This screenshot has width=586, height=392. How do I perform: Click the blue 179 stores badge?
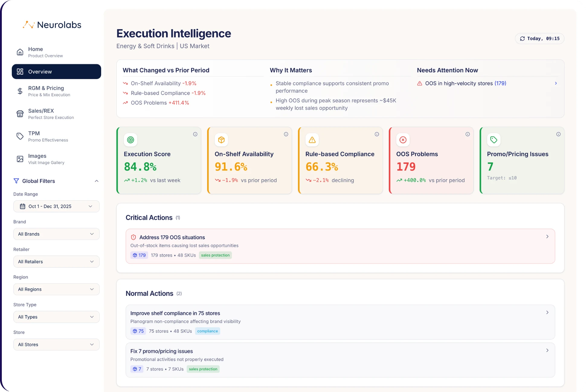pos(139,255)
